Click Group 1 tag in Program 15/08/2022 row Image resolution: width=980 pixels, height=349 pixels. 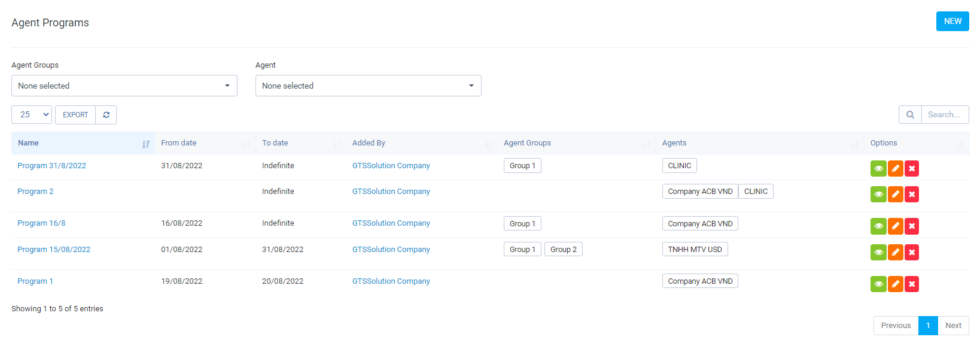[522, 250]
